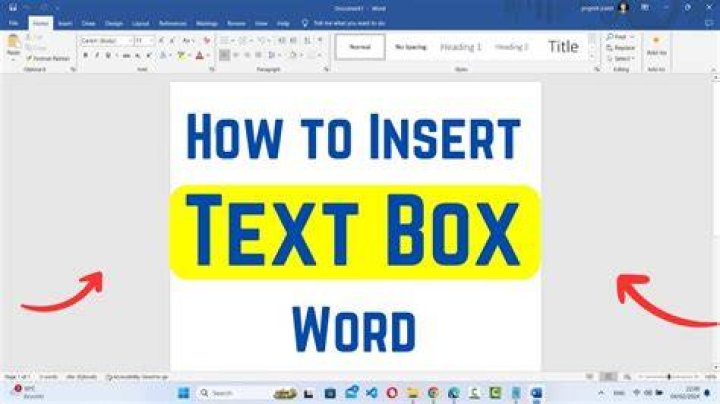This screenshot has width=720, height=404.
Task: Open the font name dropdown
Action: 130,41
